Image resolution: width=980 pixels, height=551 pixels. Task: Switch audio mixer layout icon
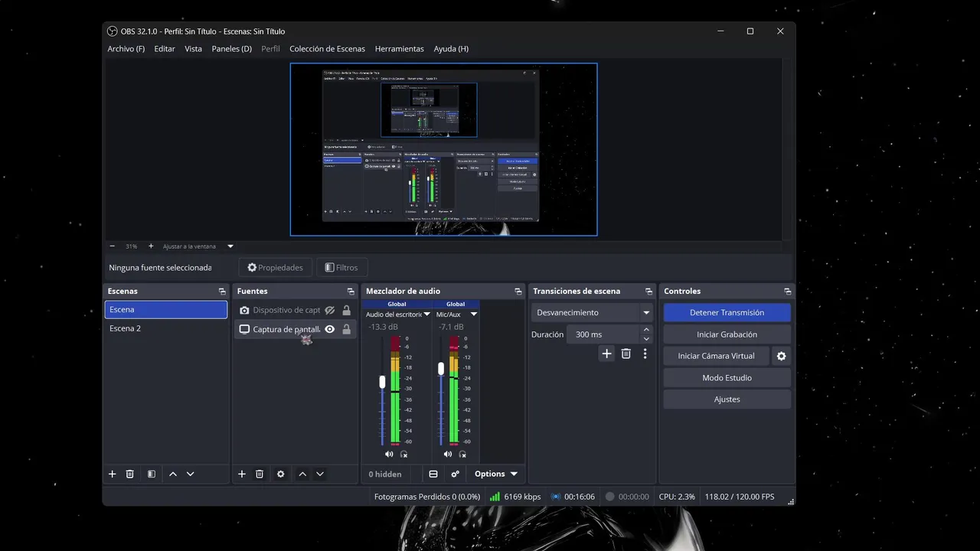[433, 474]
